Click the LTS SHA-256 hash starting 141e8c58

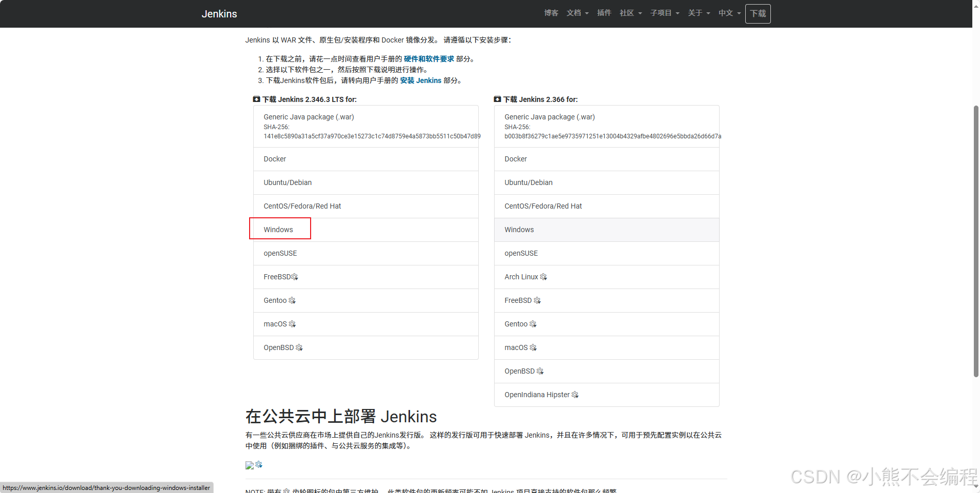pyautogui.click(x=372, y=136)
